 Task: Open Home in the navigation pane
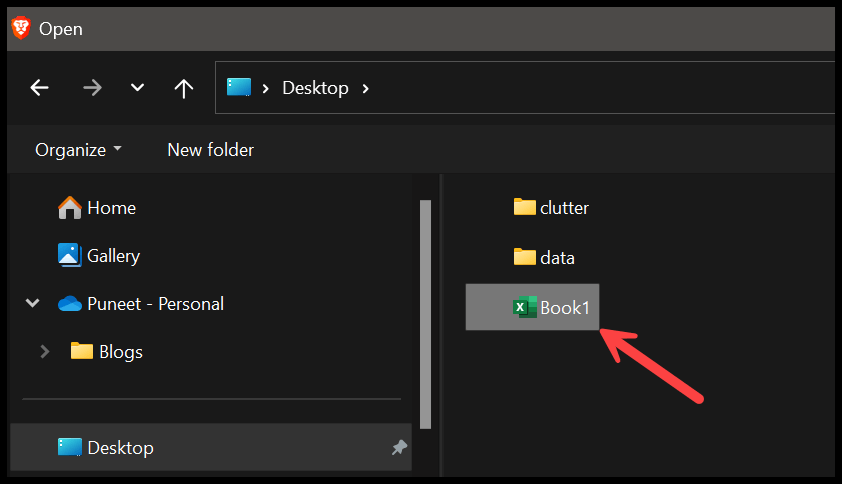[97, 208]
